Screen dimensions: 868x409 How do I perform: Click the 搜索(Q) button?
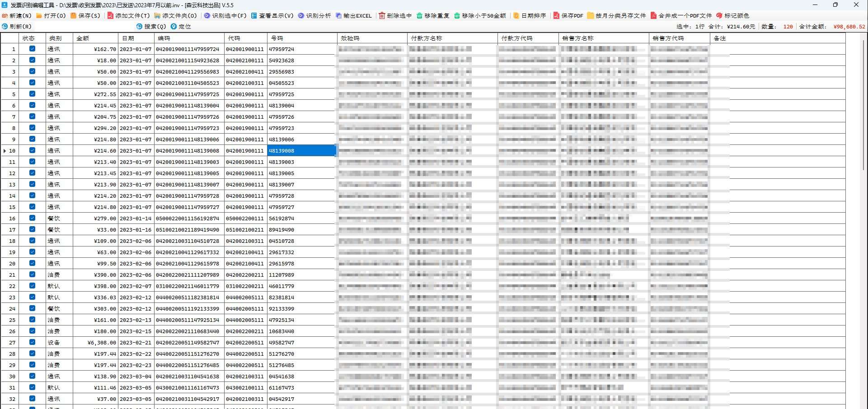[151, 27]
